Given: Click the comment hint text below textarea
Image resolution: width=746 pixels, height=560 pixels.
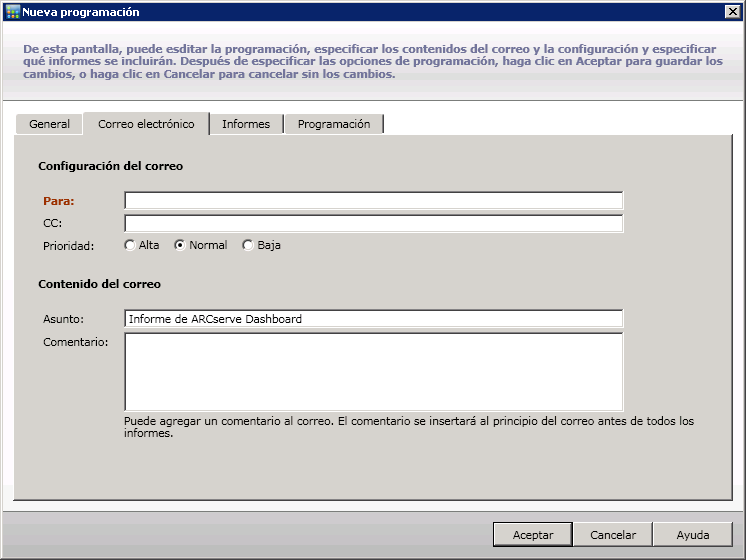Looking at the screenshot, I should pyautogui.click(x=409, y=427).
